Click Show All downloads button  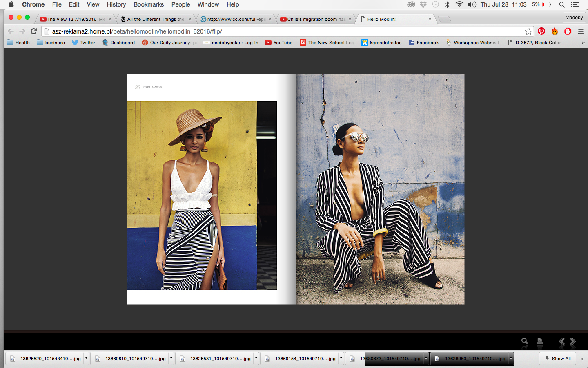(557, 359)
